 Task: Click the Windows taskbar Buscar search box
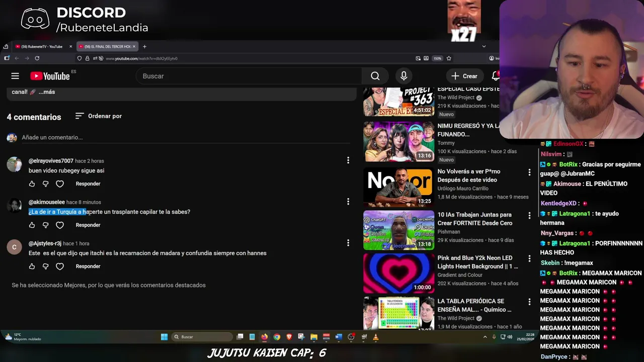(201, 337)
